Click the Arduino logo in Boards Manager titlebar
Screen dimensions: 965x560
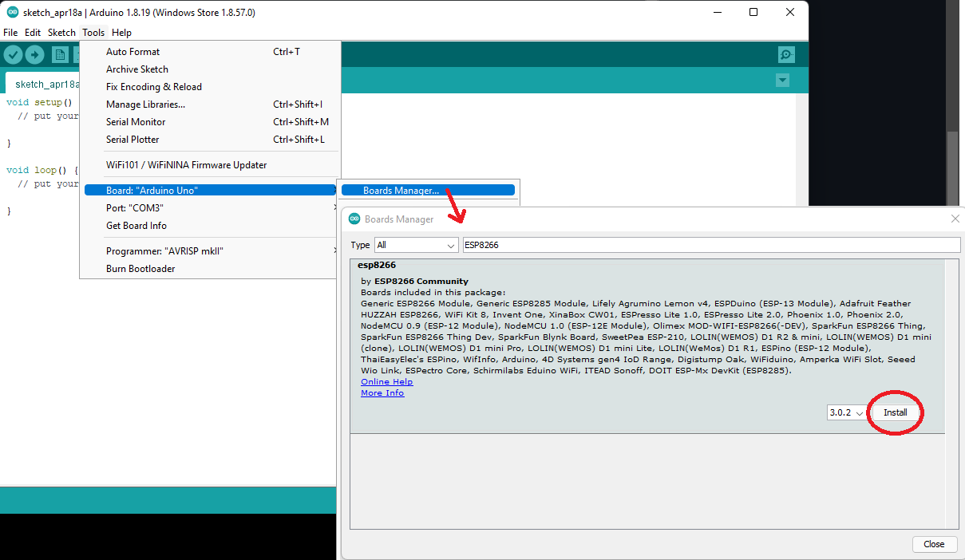coord(354,219)
